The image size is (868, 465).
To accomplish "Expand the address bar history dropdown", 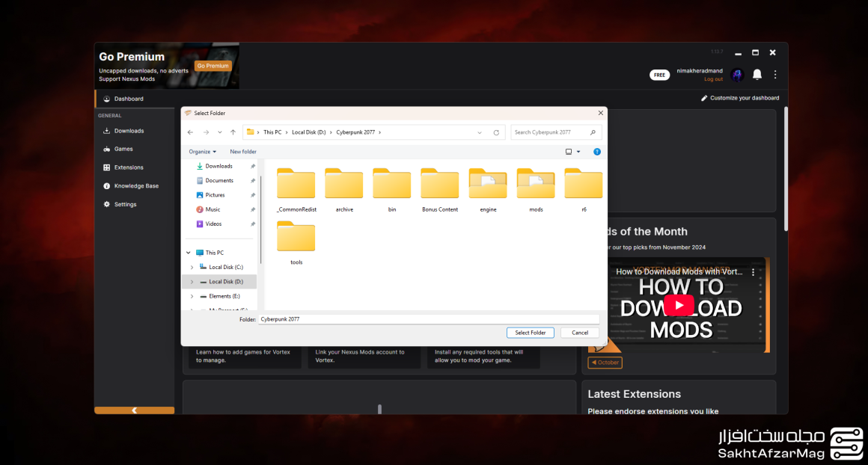I will [480, 133].
